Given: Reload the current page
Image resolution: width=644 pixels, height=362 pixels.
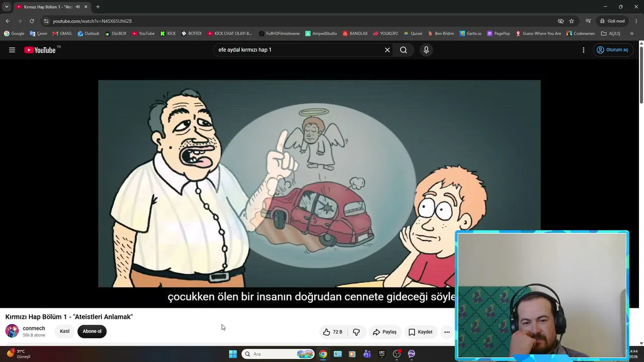Looking at the screenshot, I should (32, 21).
